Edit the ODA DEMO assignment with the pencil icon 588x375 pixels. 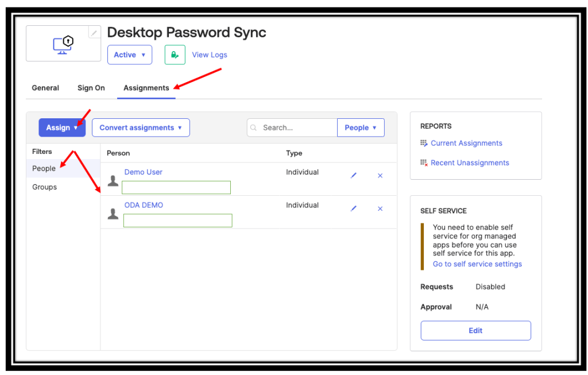[x=354, y=208]
